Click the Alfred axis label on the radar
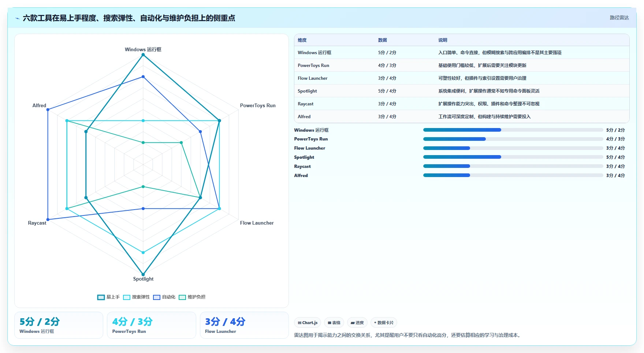 [x=39, y=105]
